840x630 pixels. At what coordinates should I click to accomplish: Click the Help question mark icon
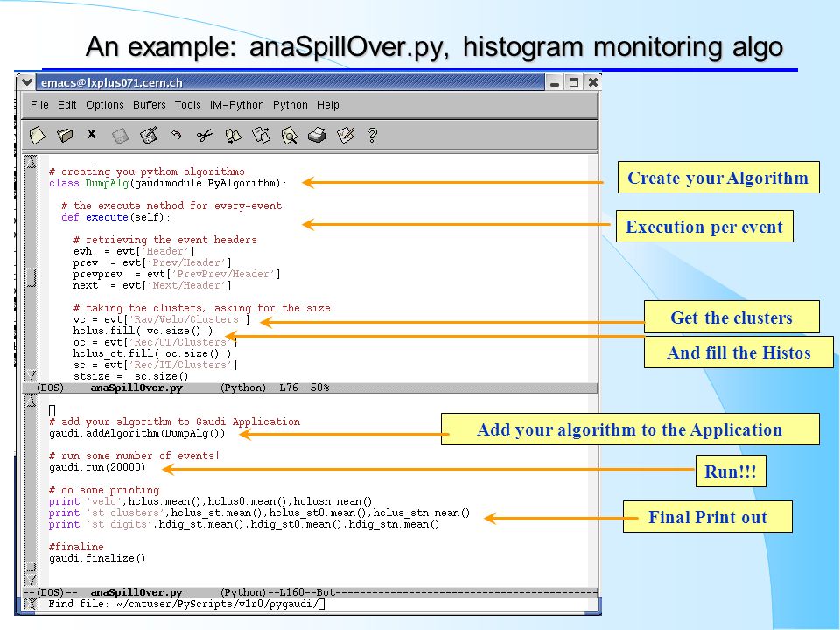pyautogui.click(x=373, y=135)
